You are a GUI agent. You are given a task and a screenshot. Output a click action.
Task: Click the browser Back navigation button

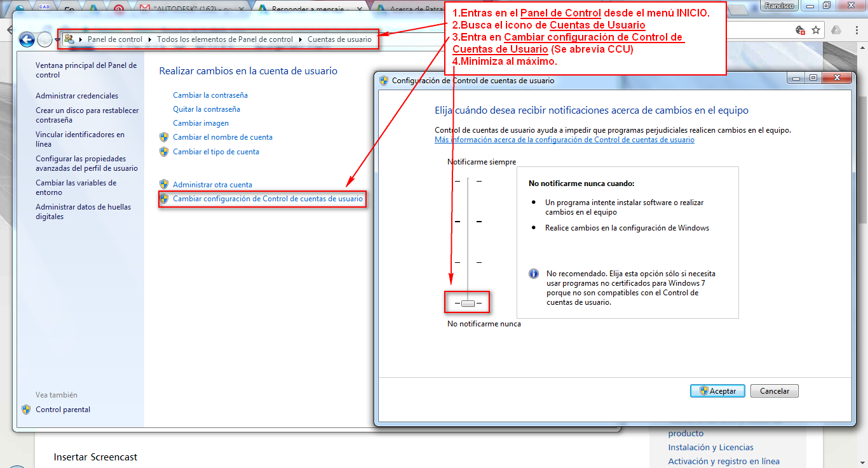click(27, 39)
